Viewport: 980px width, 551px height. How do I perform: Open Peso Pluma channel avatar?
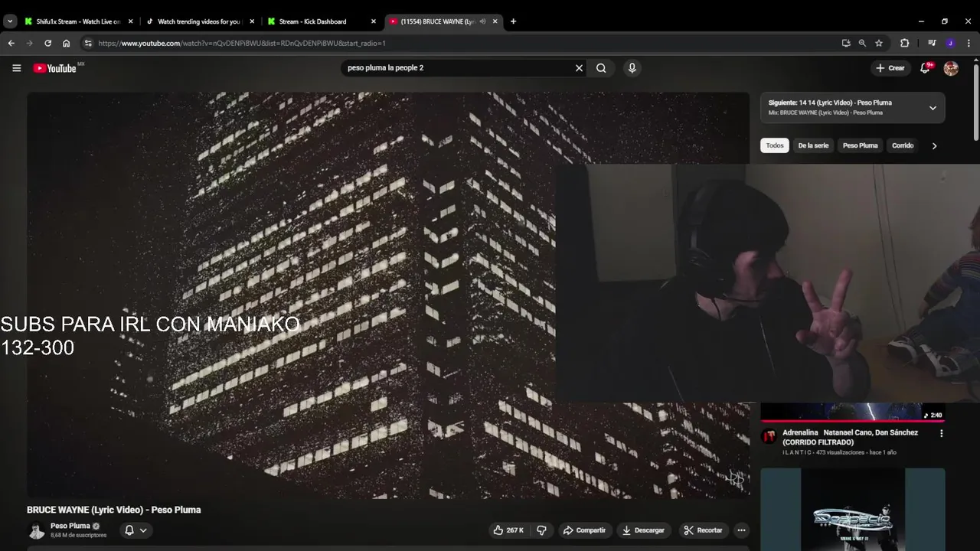coord(36,530)
